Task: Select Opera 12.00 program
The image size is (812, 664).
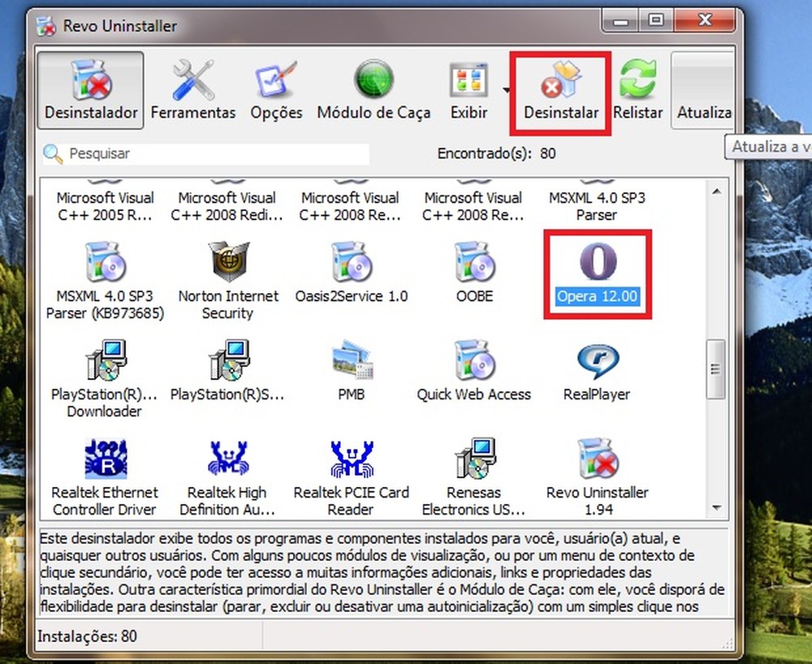Action: click(x=597, y=274)
